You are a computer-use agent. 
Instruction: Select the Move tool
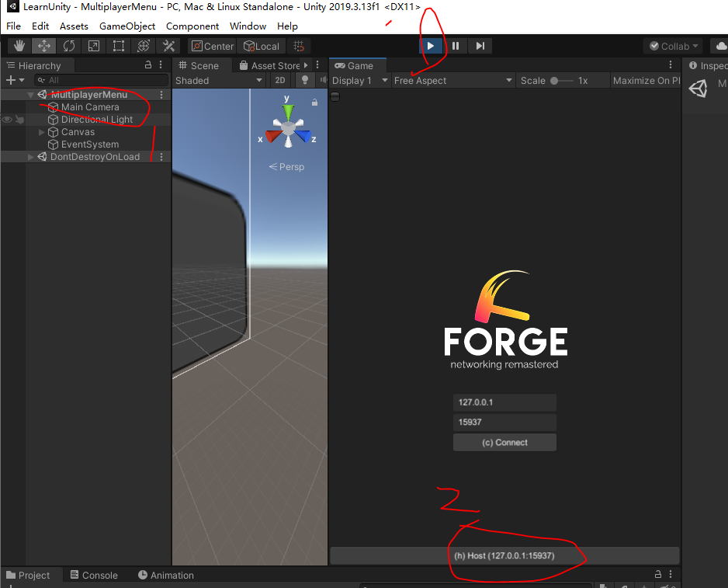tap(44, 46)
